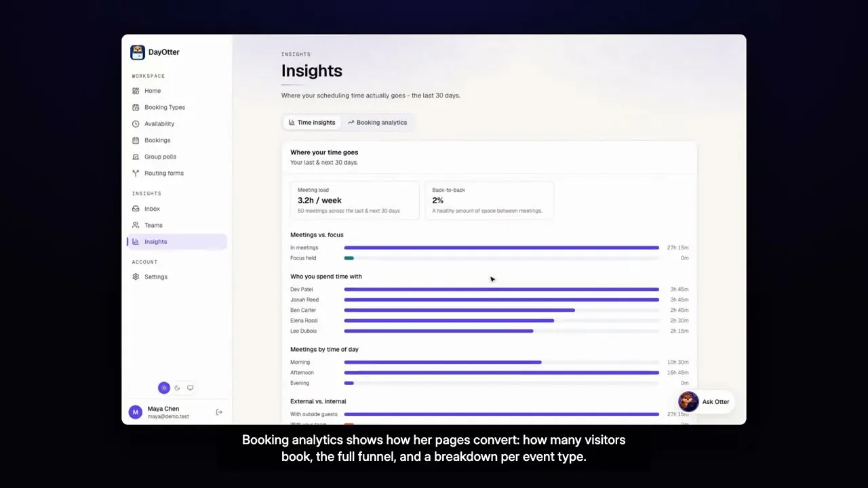Viewport: 868px width, 488px height.
Task: Open Bookings via its calendar icon
Action: (136, 140)
